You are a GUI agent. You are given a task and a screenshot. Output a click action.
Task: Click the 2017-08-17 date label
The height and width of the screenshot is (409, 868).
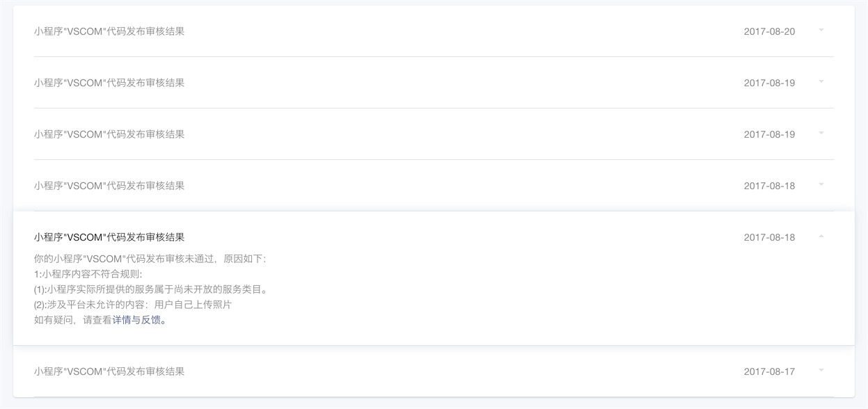coord(769,371)
